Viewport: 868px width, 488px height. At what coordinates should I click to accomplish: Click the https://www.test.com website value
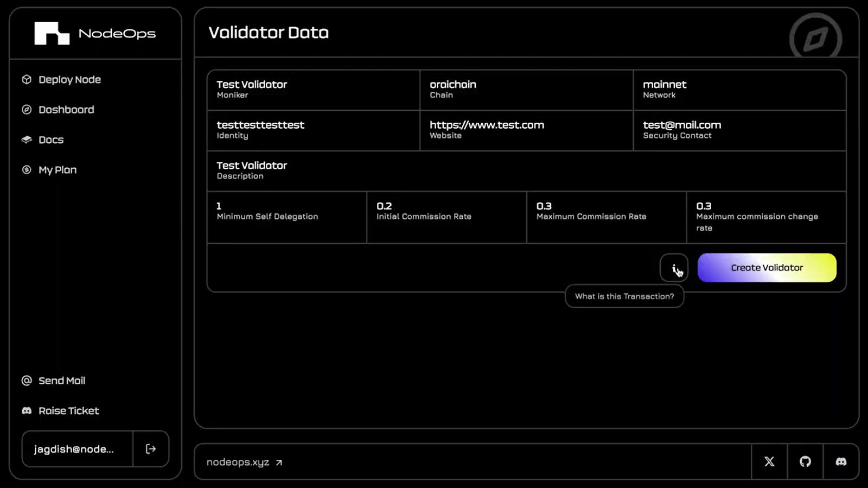[x=487, y=125]
